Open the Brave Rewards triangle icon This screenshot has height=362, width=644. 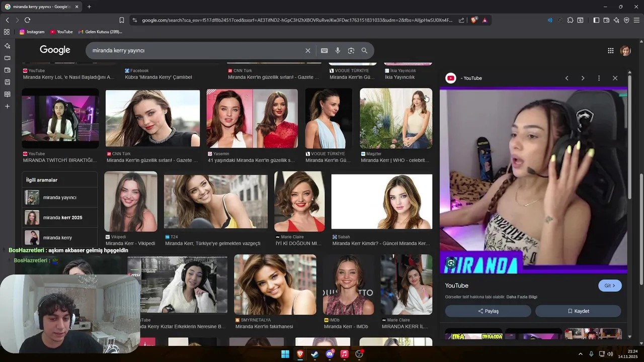(485, 20)
